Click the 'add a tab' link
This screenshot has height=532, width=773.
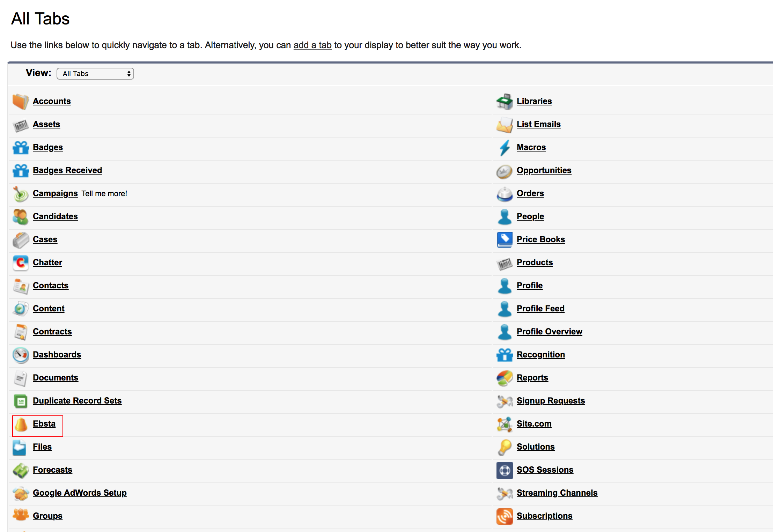(x=312, y=45)
